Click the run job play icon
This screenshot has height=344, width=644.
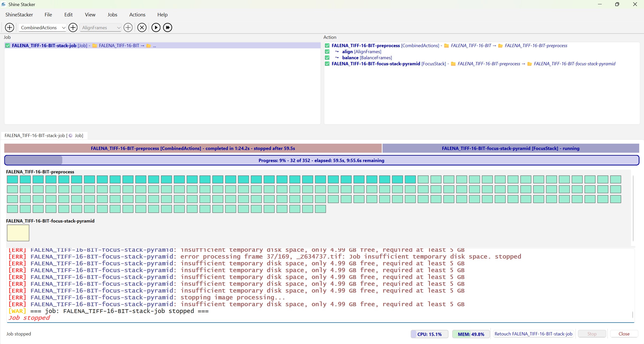[156, 27]
